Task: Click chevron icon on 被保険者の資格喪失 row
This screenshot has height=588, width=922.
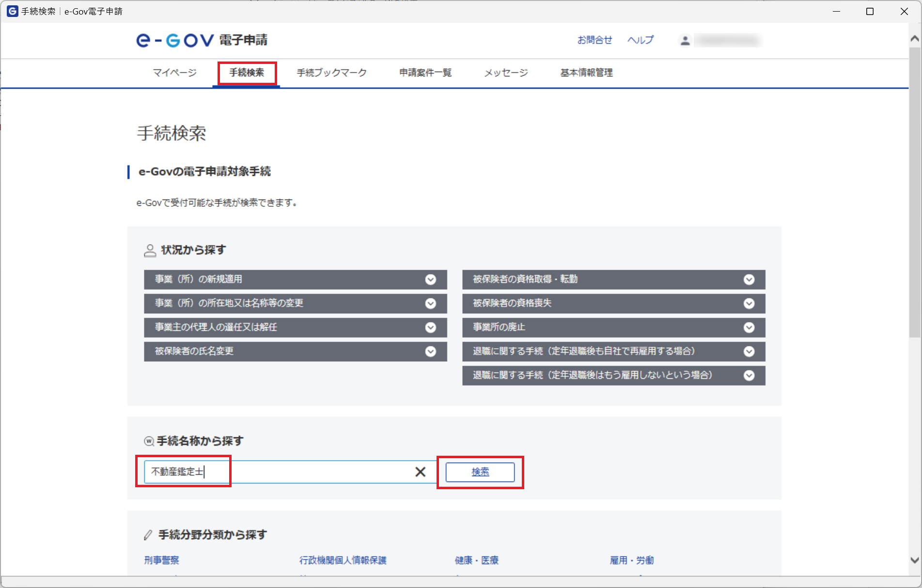Action: point(749,304)
